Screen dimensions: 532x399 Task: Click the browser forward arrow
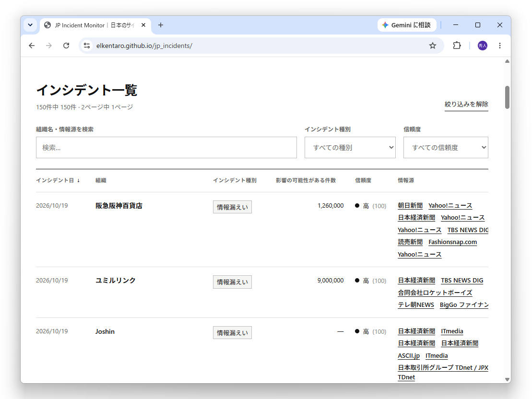coord(49,46)
